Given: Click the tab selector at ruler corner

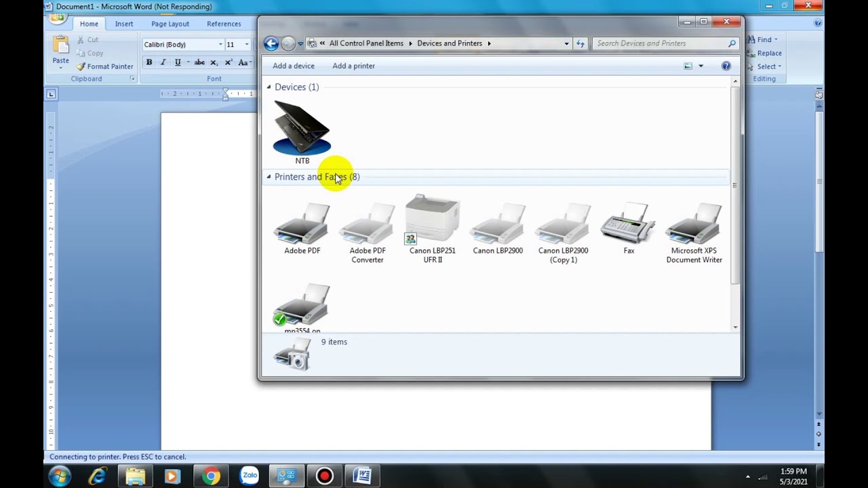Looking at the screenshot, I should pyautogui.click(x=51, y=94).
